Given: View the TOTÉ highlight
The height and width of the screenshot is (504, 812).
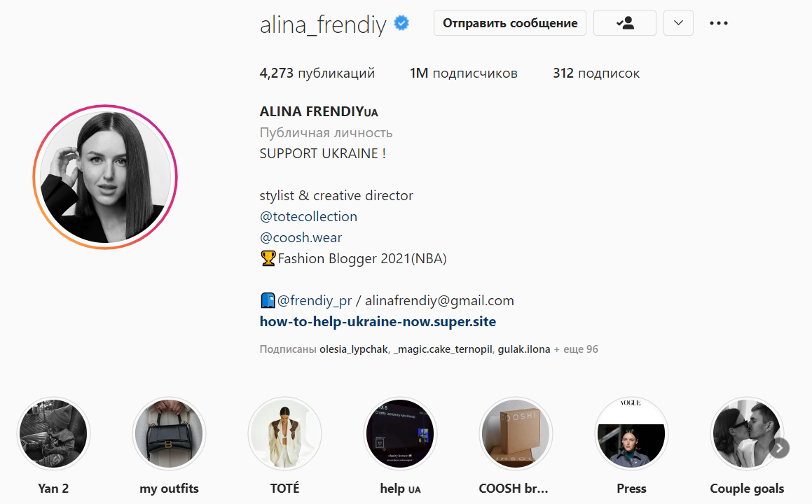Looking at the screenshot, I should (285, 433).
